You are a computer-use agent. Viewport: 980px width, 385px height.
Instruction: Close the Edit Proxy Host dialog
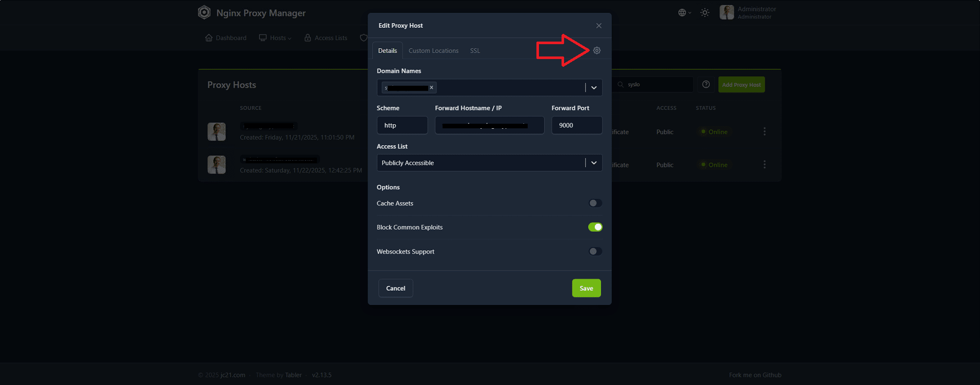[598, 26]
